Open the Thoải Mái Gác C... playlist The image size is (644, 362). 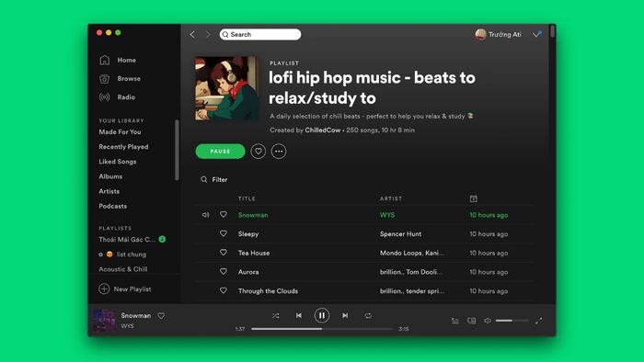click(x=127, y=240)
